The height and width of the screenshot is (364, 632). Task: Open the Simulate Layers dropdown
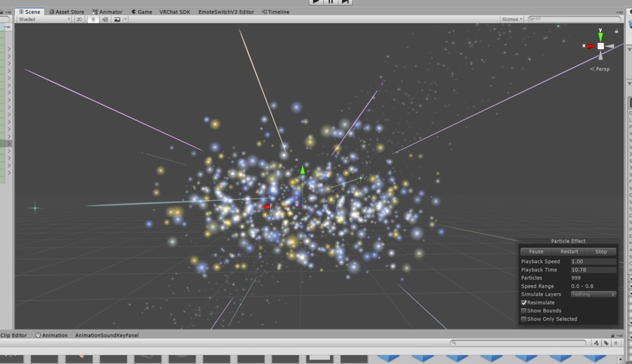[593, 294]
